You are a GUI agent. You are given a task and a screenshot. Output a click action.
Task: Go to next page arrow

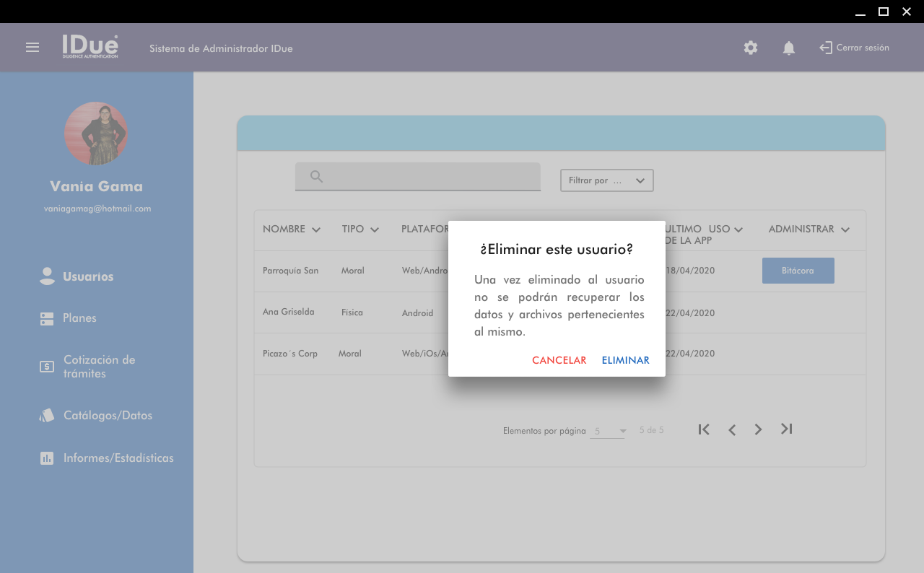point(758,429)
